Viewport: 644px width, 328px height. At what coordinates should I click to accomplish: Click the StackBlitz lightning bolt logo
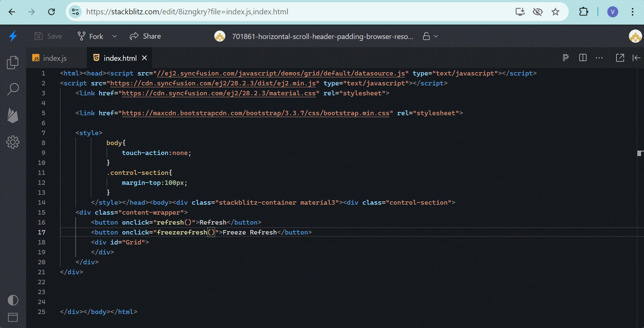(x=13, y=36)
